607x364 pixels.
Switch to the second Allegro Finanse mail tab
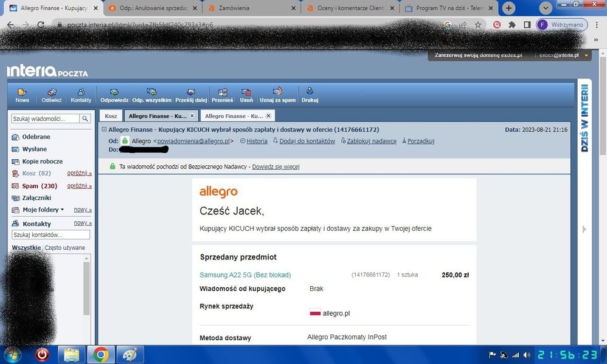pyautogui.click(x=234, y=115)
